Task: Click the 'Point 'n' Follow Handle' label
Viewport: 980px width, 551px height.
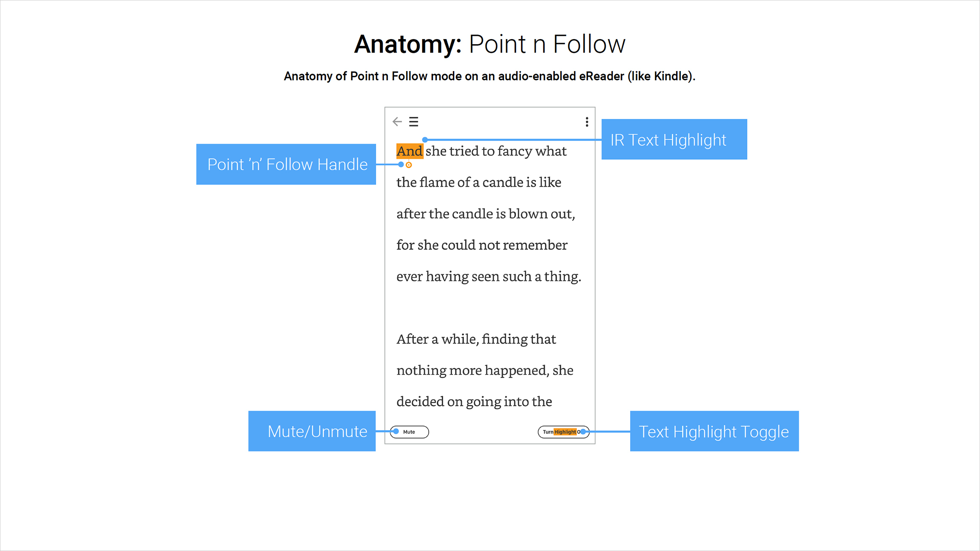Action: (286, 164)
